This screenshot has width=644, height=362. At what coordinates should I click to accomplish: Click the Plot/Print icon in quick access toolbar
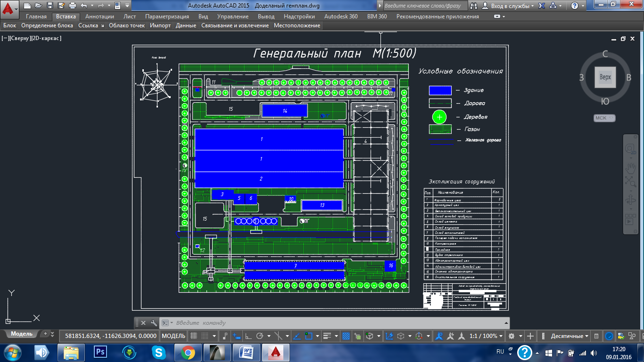tap(72, 6)
